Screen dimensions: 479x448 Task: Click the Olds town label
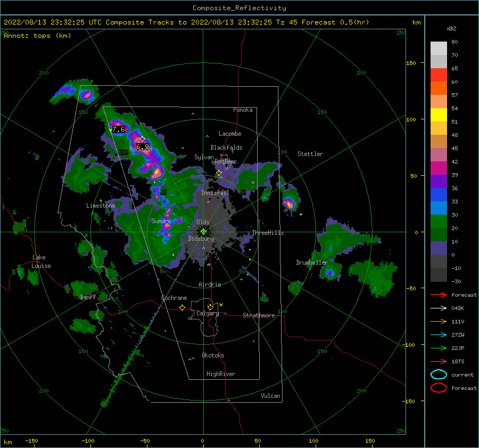click(x=203, y=222)
